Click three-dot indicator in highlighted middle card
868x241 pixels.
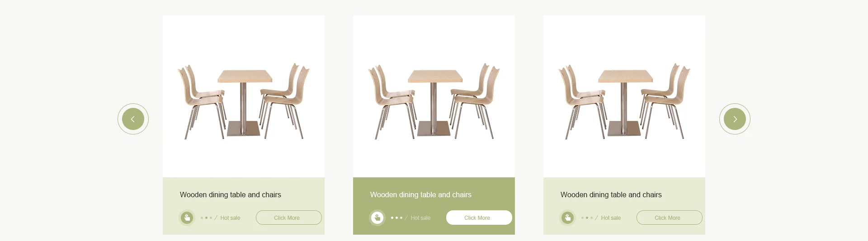point(396,218)
